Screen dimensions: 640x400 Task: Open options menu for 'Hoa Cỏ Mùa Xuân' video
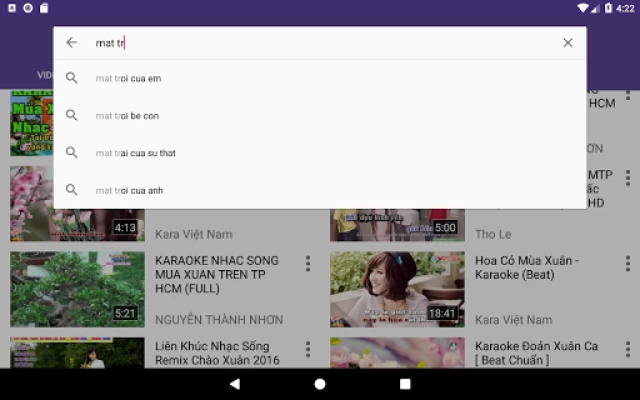click(627, 264)
